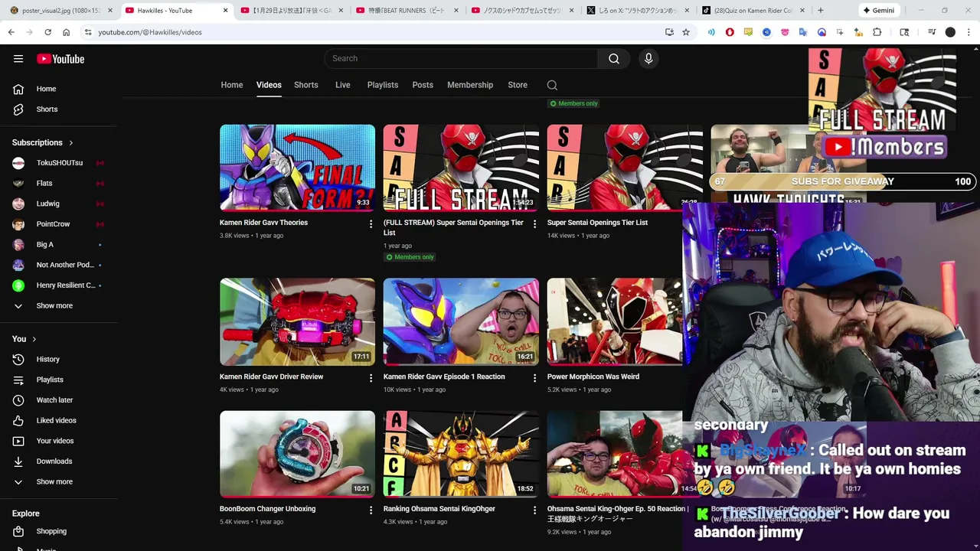Select the channel Playlists tab
The width and height of the screenshot is (980, 551).
click(x=383, y=85)
